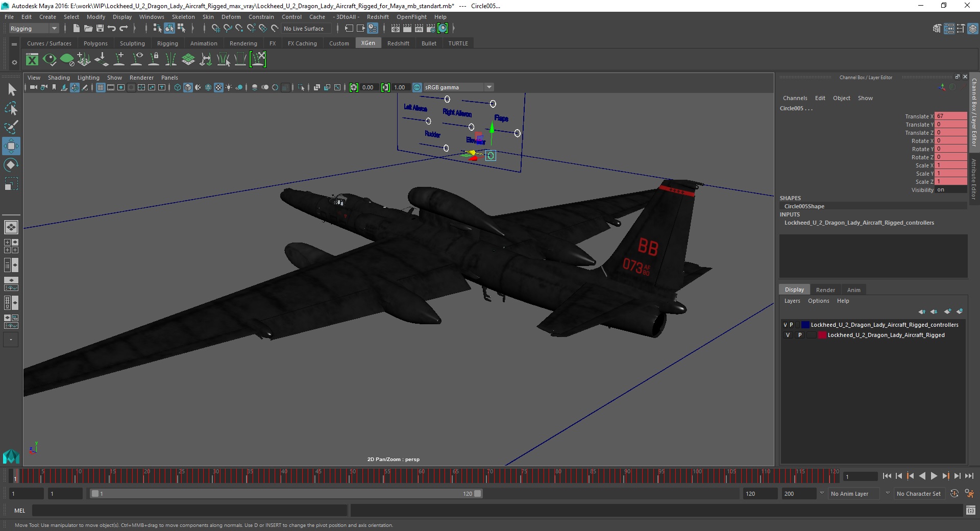Click red color swatch of Aircraft_Rigged layer
This screenshot has height=531, width=980.
(x=822, y=335)
